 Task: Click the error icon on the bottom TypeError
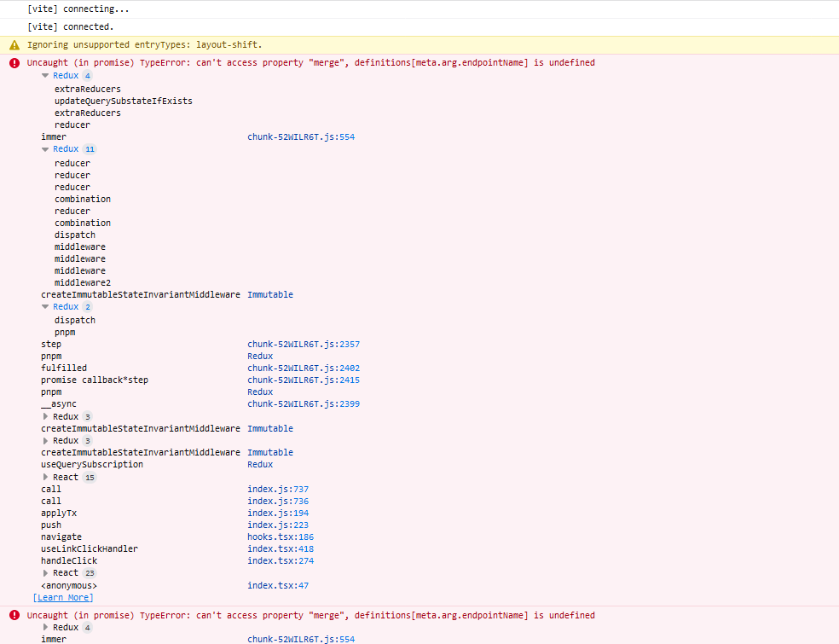pyautogui.click(x=14, y=614)
